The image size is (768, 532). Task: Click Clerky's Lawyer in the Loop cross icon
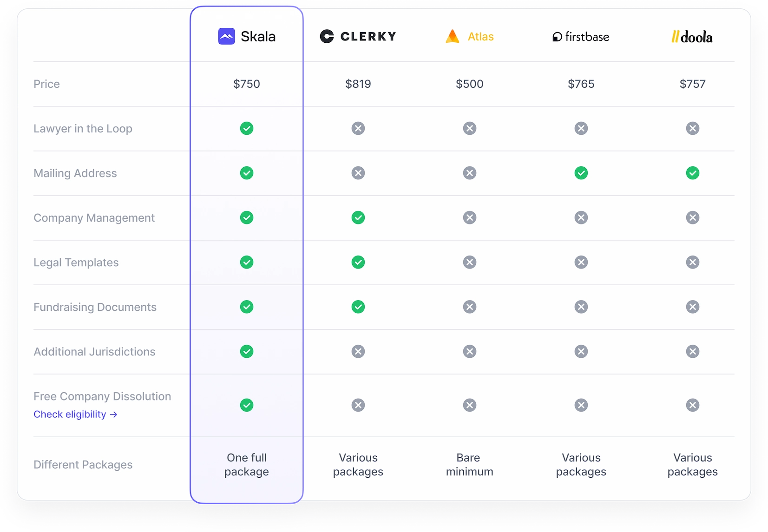click(x=358, y=128)
